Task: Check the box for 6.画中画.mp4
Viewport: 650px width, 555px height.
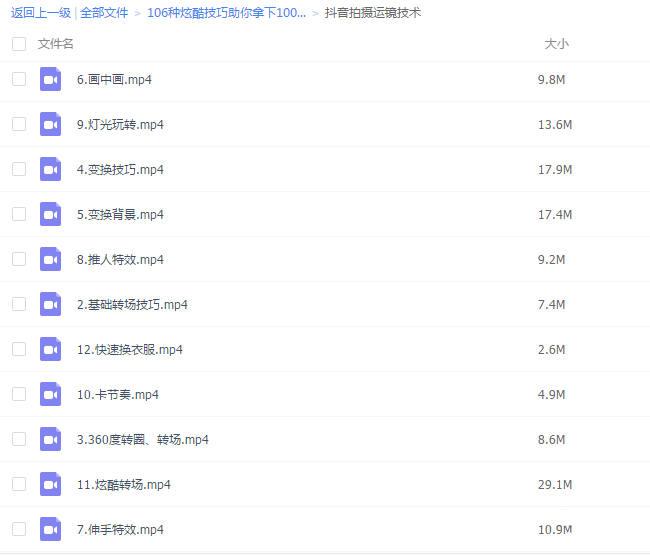Action: (x=19, y=79)
